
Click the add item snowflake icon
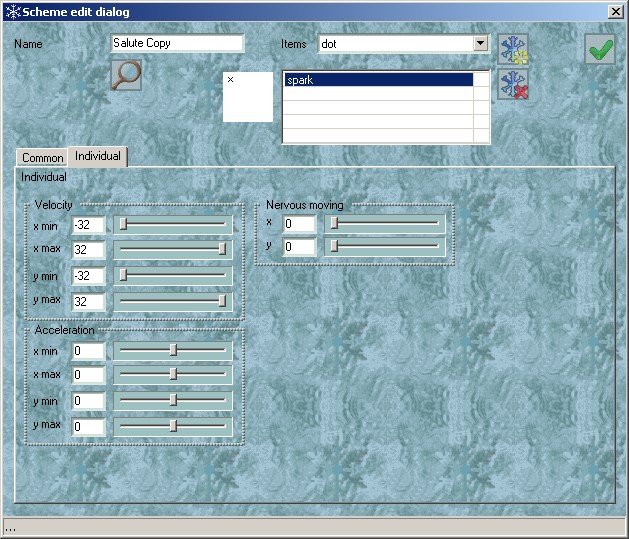[513, 49]
